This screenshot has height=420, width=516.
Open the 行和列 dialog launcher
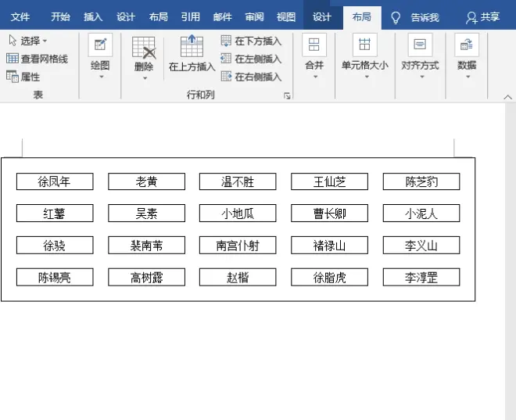[287, 95]
